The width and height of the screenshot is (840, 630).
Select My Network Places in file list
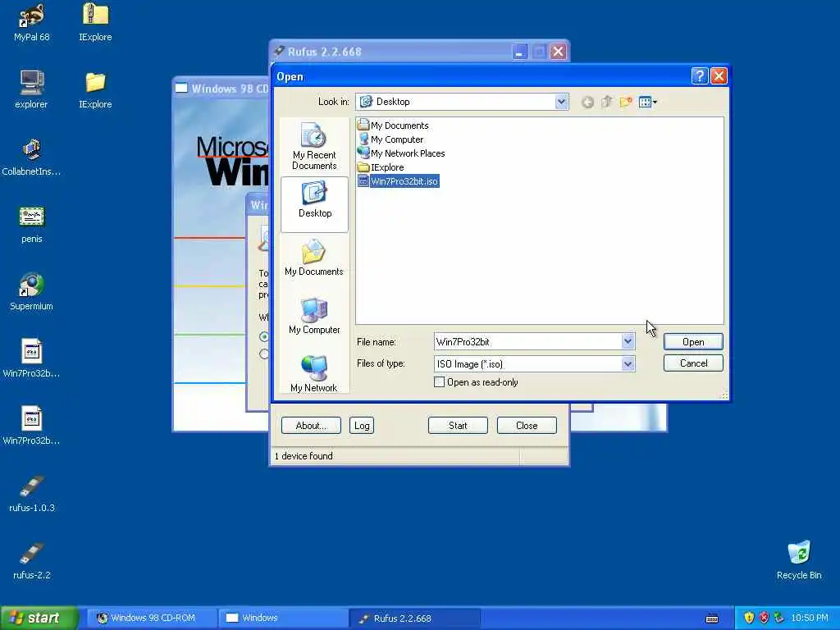pyautogui.click(x=401, y=153)
